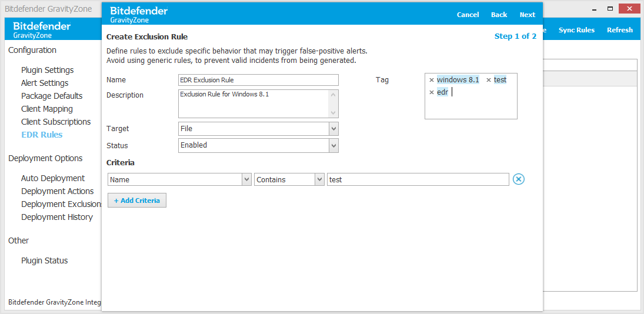
Task: Click the + Add Criteria button
Action: (x=137, y=201)
